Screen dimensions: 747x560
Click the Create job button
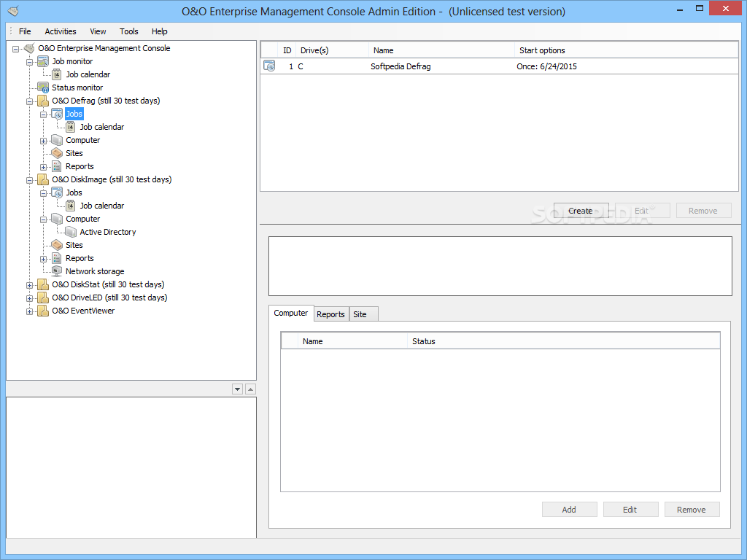(581, 211)
